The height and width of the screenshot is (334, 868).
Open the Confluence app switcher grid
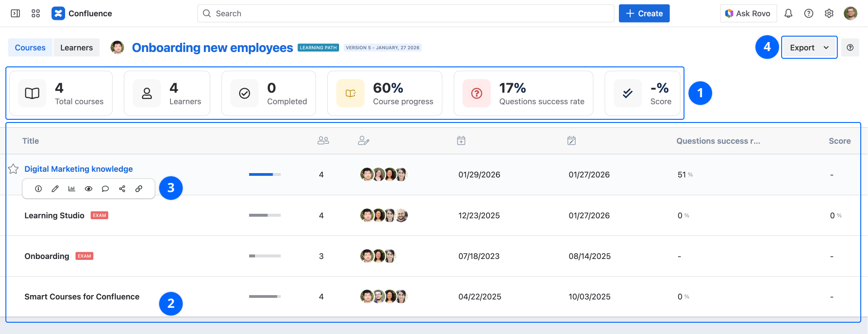pos(36,14)
